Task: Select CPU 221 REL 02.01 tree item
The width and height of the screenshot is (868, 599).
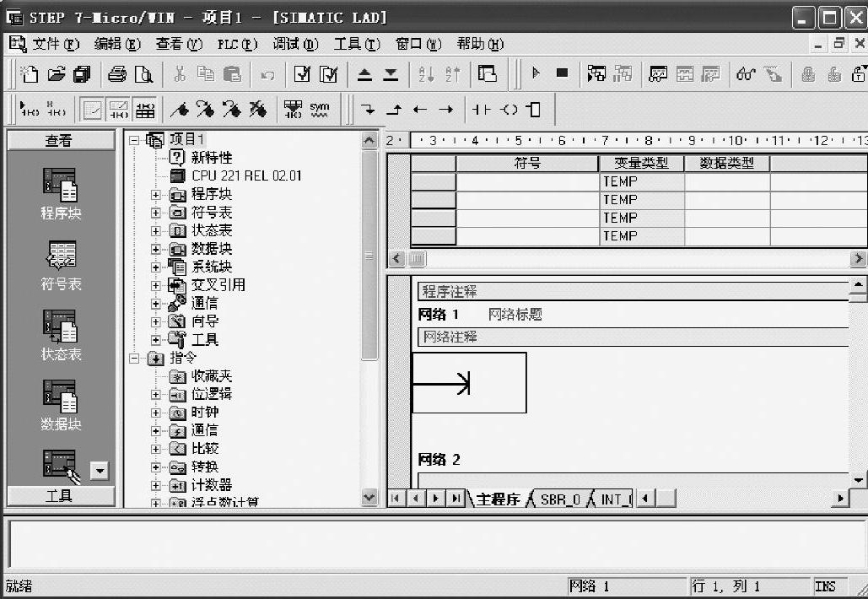Action: point(245,175)
